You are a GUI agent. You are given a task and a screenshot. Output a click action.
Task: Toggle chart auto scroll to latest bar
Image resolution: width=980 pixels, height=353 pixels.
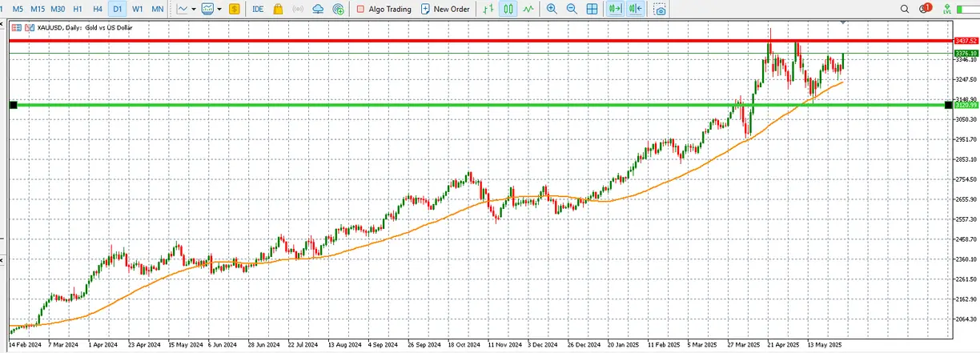[615, 9]
